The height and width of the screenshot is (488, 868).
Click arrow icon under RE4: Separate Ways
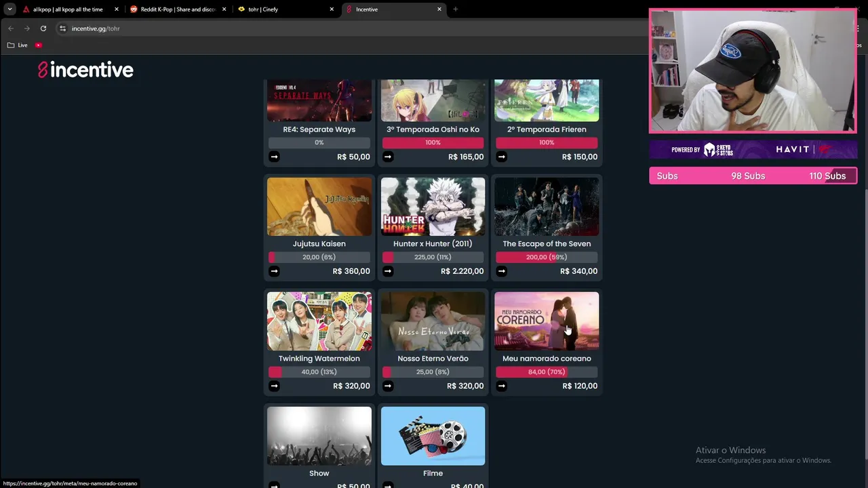click(x=274, y=157)
